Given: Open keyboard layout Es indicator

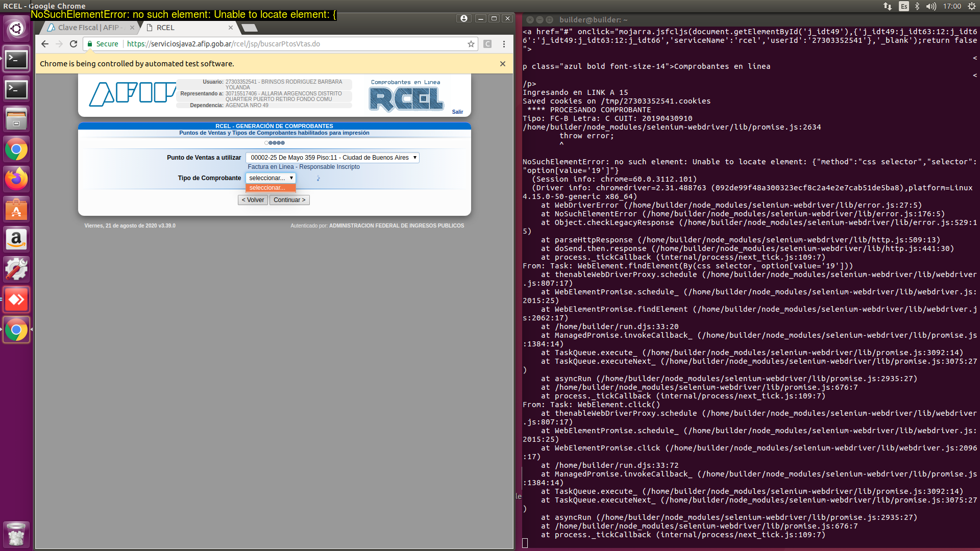Looking at the screenshot, I should 904,6.
